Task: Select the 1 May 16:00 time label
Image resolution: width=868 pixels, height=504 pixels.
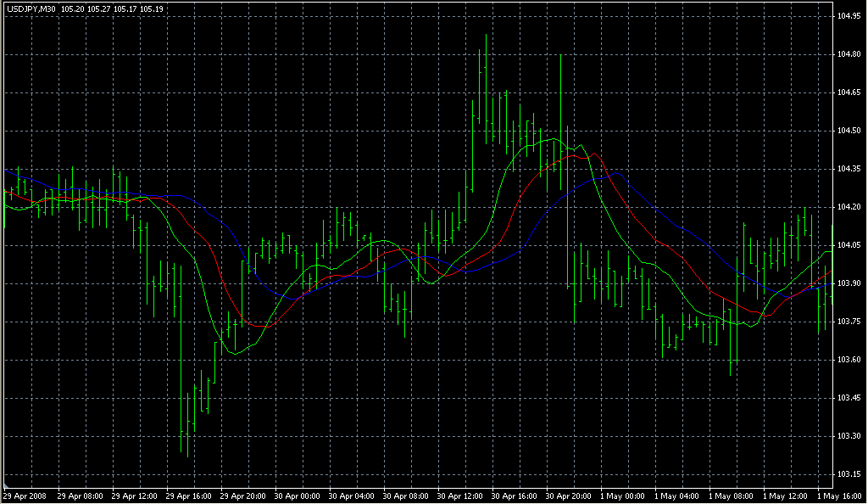Action: click(839, 495)
